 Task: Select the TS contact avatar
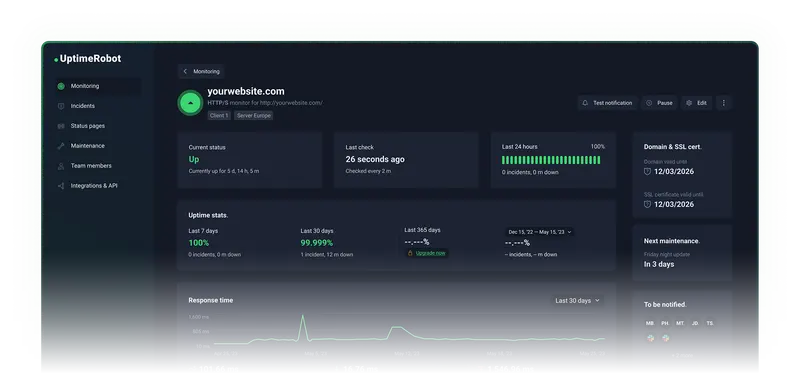pyautogui.click(x=710, y=323)
